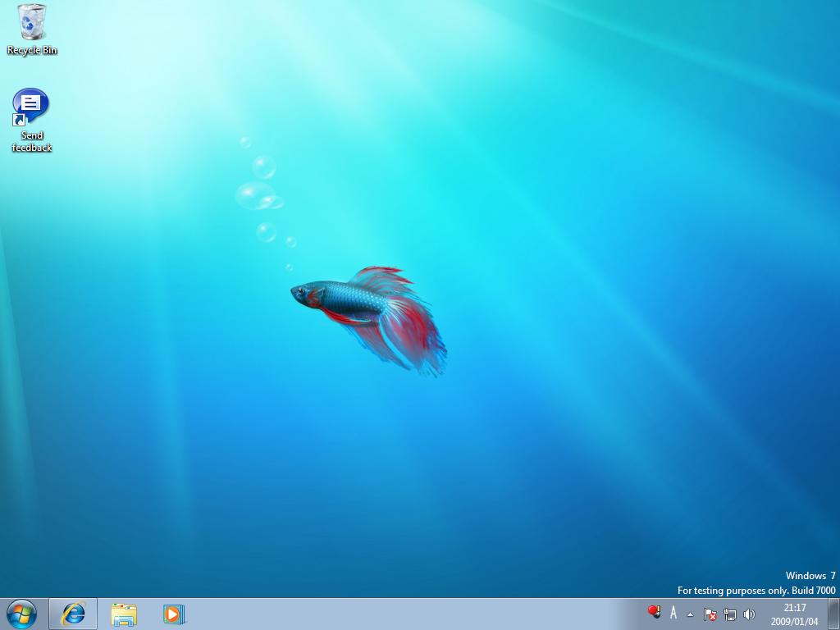This screenshot has width=840, height=630.
Task: Launch Internet Explorer from the taskbar
Action: pyautogui.click(x=73, y=614)
